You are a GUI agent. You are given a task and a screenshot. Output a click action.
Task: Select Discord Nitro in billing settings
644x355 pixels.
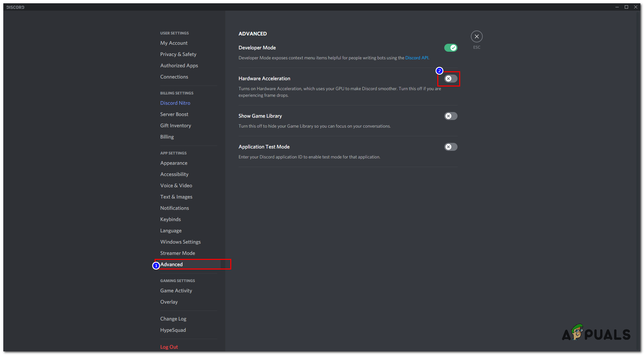pyautogui.click(x=175, y=103)
